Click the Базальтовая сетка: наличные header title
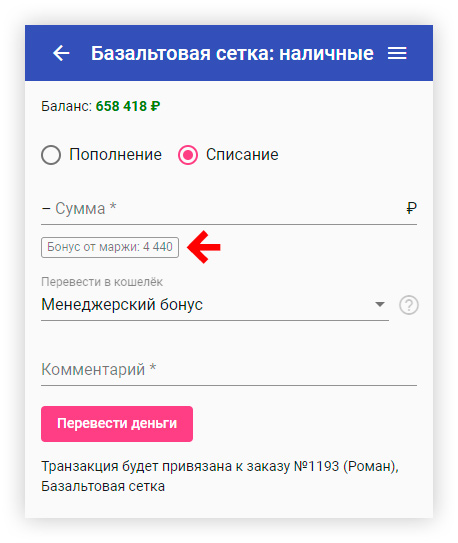Screen dimensions: 458x543 pyautogui.click(x=232, y=53)
